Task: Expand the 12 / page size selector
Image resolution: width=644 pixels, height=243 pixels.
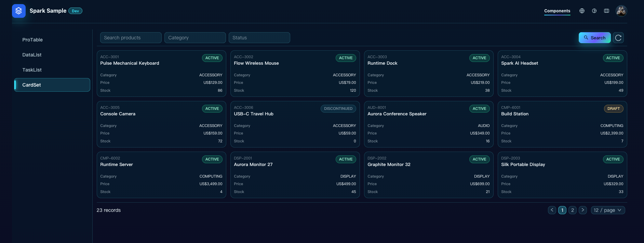Action: [x=608, y=210]
